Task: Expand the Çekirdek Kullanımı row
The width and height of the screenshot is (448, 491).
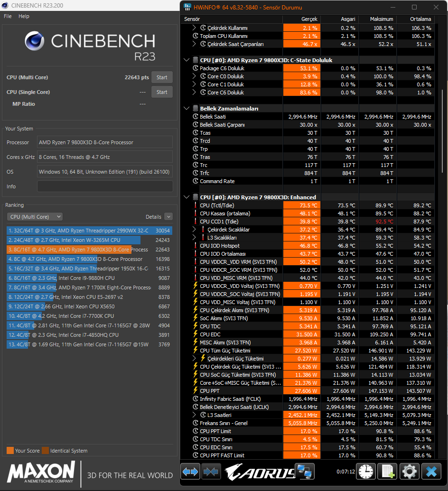Action: click(194, 28)
